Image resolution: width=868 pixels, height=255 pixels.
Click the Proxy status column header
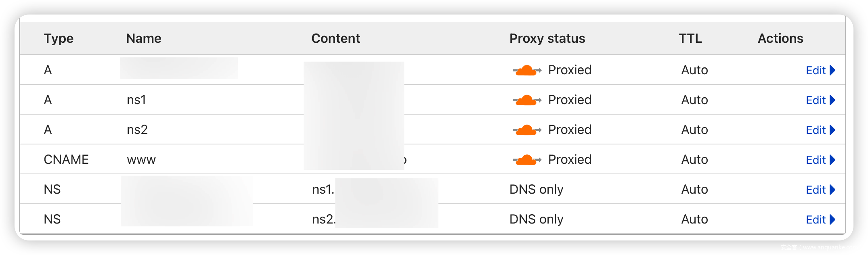click(547, 38)
